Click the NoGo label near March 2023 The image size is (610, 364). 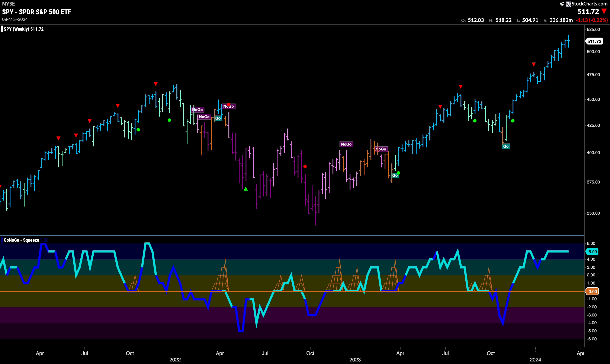click(381, 149)
